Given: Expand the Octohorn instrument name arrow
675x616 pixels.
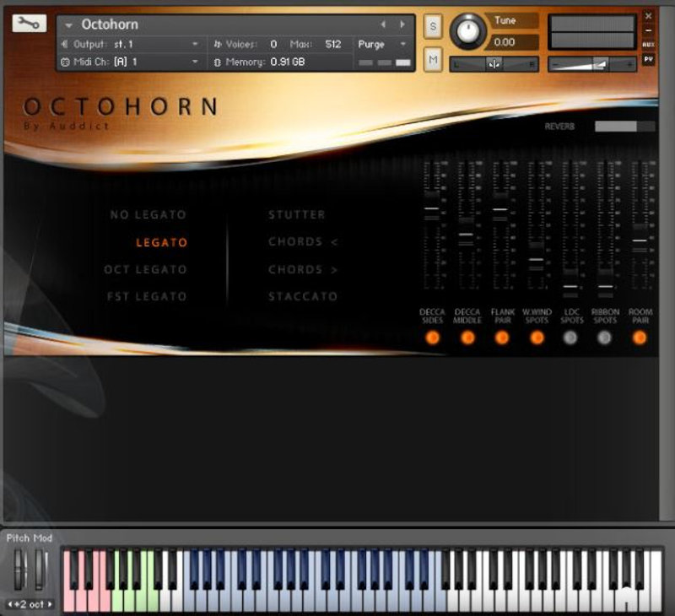Looking at the screenshot, I should [68, 25].
